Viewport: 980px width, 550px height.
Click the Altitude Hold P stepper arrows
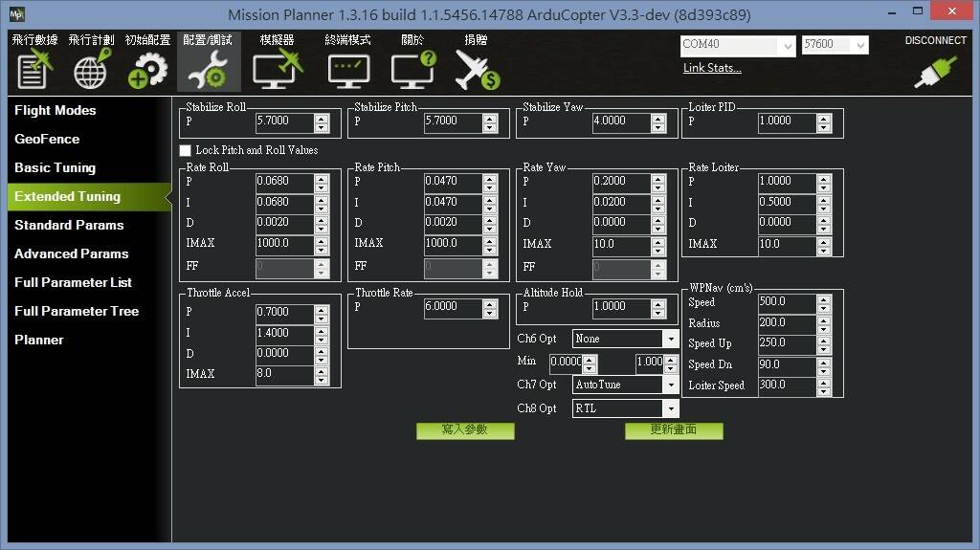pyautogui.click(x=658, y=308)
